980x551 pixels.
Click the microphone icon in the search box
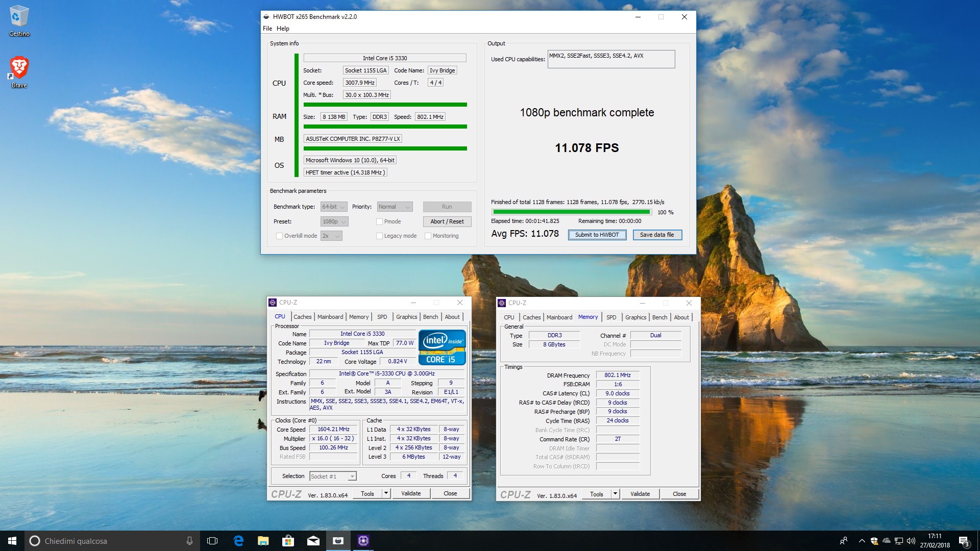[x=189, y=541]
